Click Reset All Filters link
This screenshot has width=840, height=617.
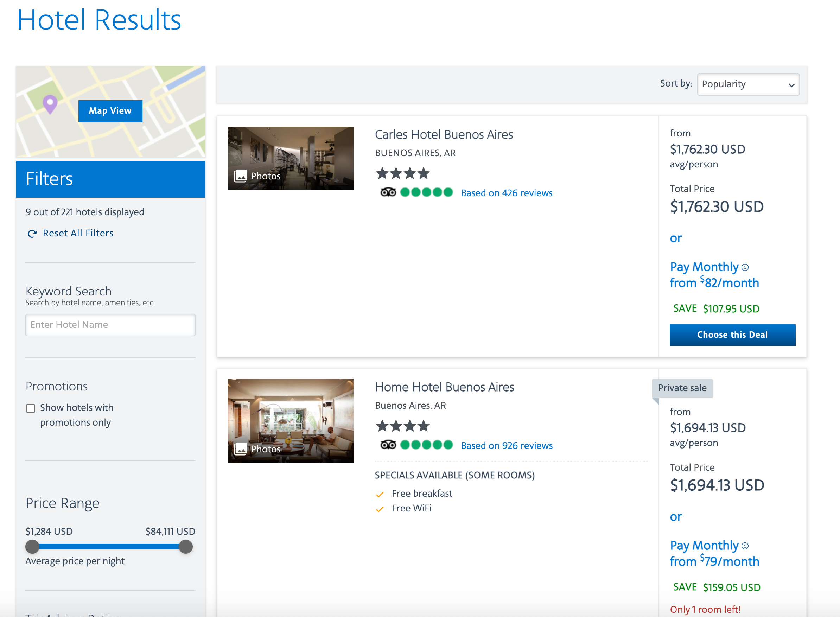pos(78,234)
